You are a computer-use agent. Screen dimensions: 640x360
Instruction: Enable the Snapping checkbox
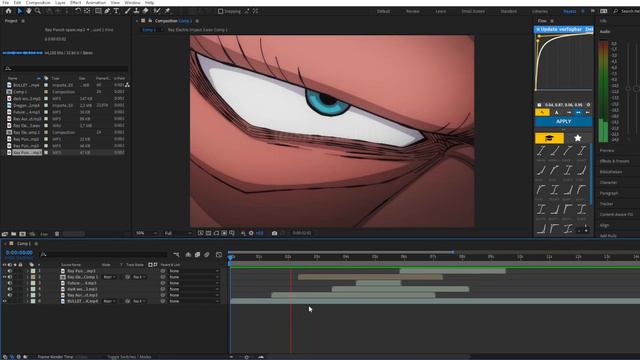tap(220, 11)
